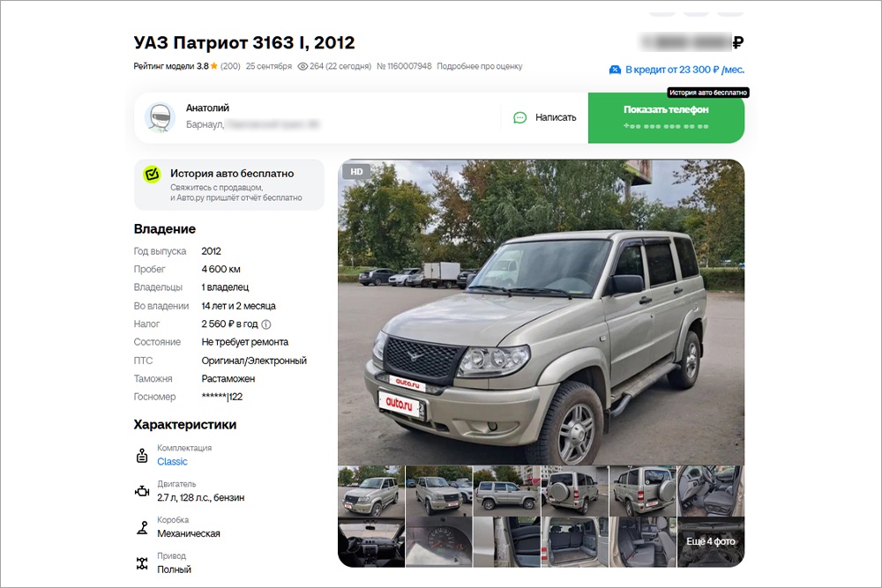Click the 1 владелец value
The image size is (882, 588).
pos(225,287)
